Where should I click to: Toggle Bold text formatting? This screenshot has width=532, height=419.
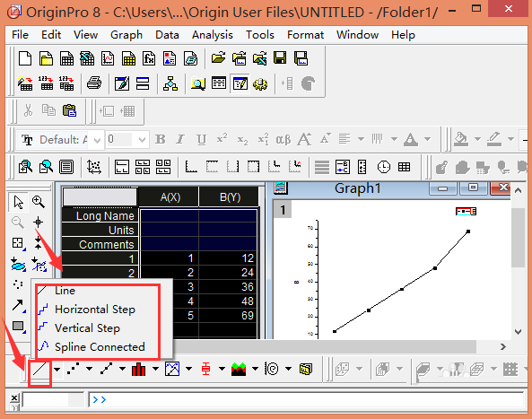point(161,139)
